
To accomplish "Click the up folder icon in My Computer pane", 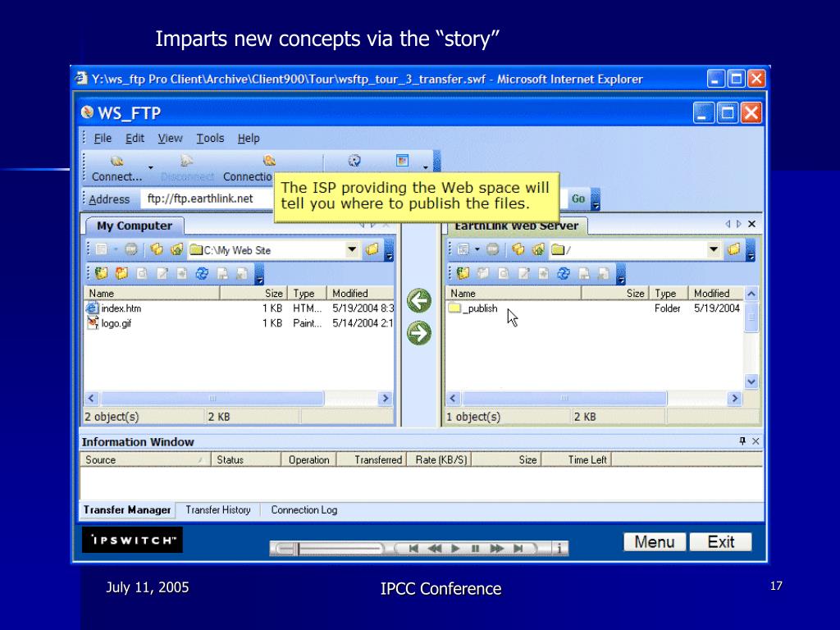I will click(176, 249).
